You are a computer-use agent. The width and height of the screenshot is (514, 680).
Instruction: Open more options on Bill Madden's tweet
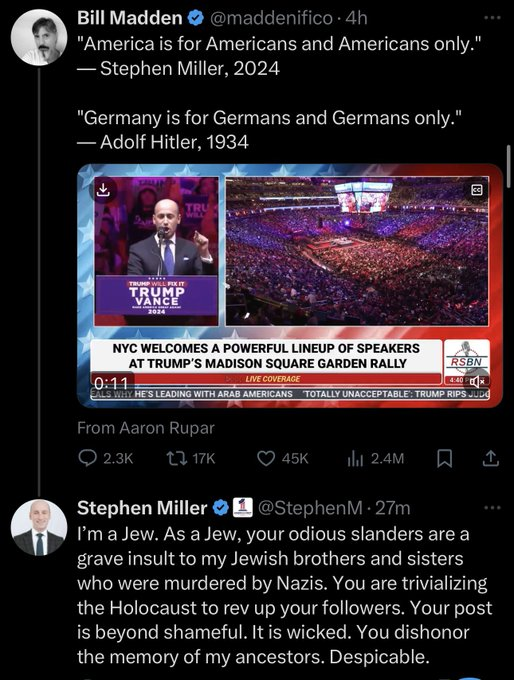pos(493,18)
